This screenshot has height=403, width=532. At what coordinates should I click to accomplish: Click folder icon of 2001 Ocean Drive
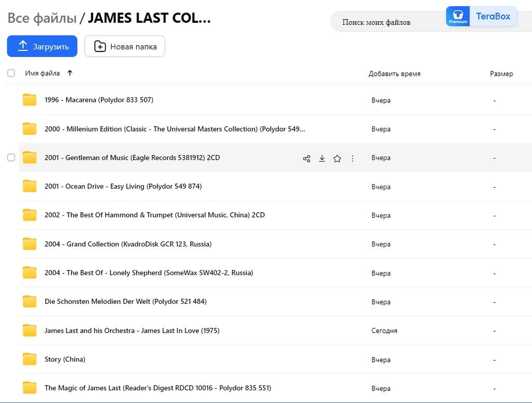coord(30,186)
